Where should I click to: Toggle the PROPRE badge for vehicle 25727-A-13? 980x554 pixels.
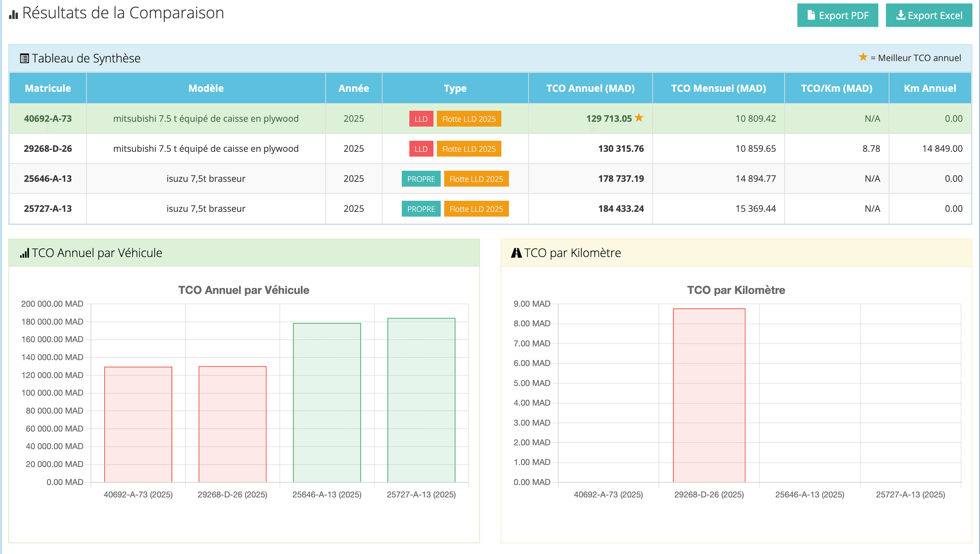(x=421, y=209)
